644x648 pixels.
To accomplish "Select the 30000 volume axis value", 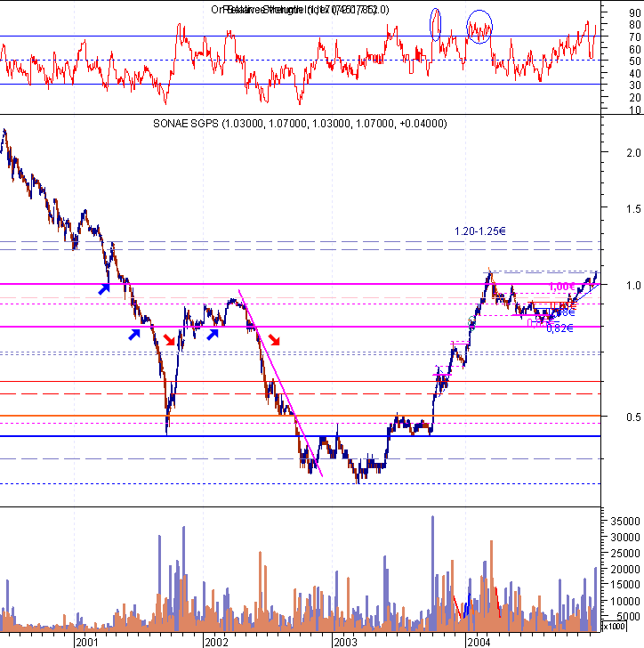I will [625, 538].
